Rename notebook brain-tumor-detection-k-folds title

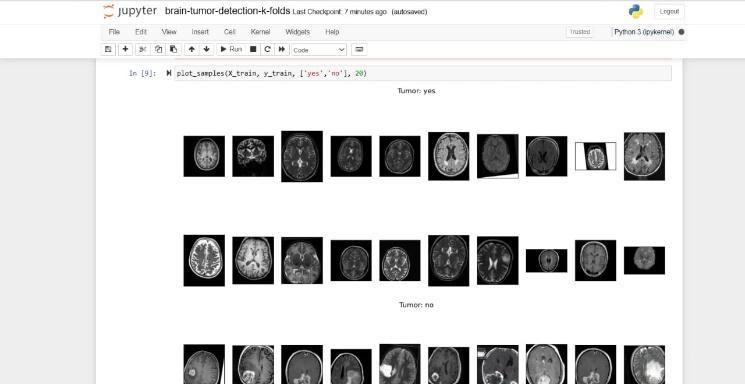click(228, 11)
